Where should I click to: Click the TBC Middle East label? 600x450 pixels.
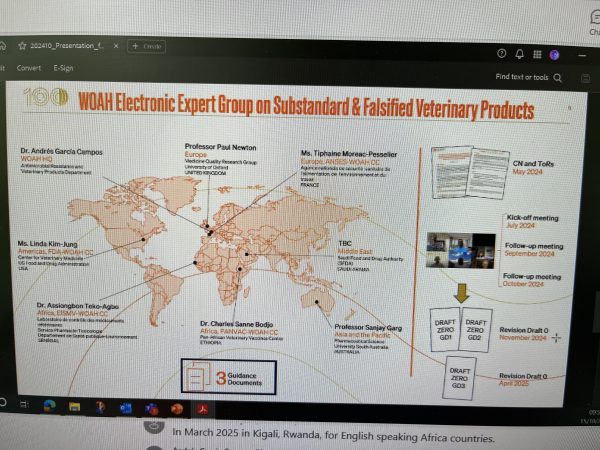coord(354,247)
